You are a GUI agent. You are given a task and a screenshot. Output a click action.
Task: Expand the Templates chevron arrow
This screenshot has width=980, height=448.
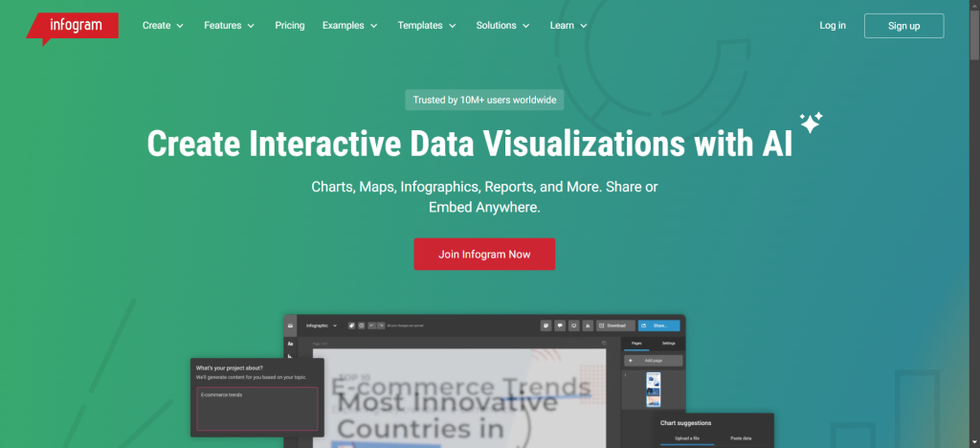[x=452, y=26]
